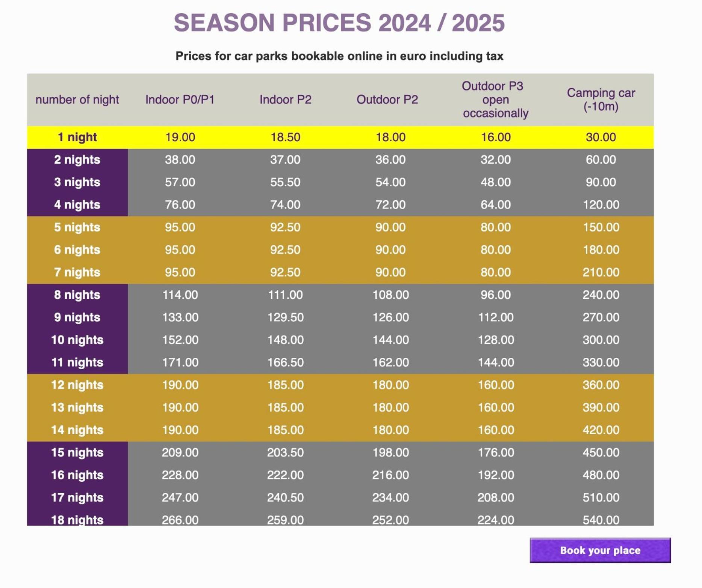Click the Camping car (-10m) header
Screen dimensions: 702x588
(x=601, y=100)
